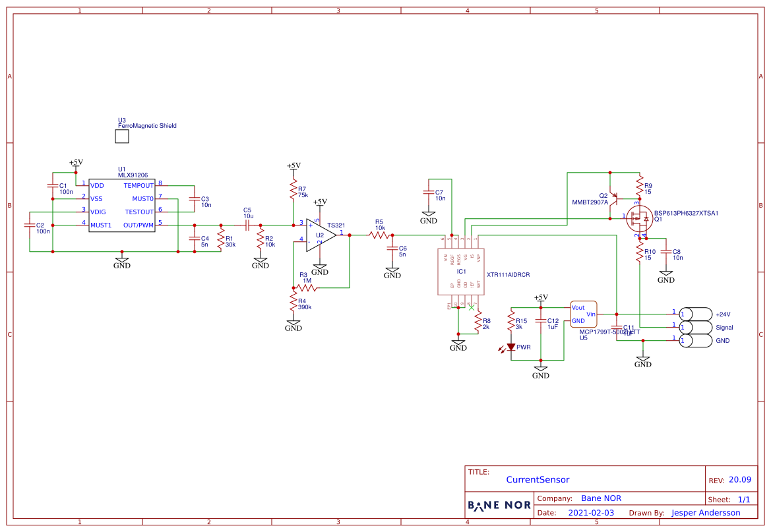Select the Sheet 1/1 field
This screenshot has height=532, width=771.
(745, 499)
